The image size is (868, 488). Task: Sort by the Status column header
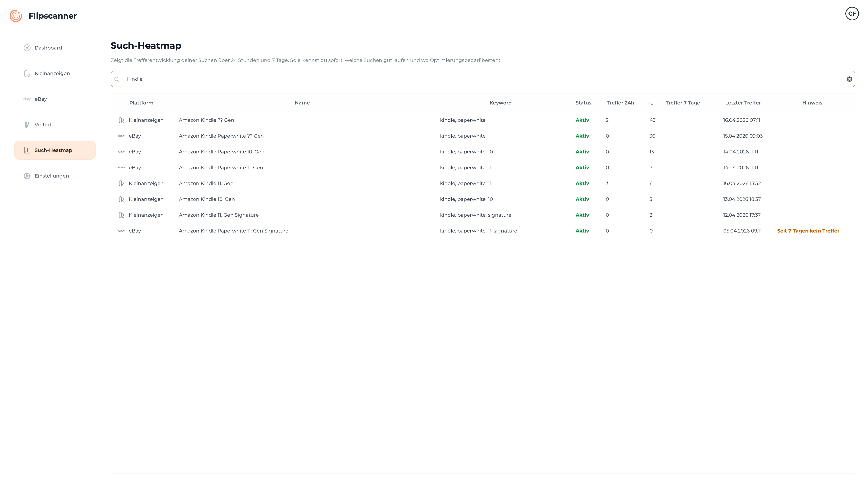(x=583, y=103)
